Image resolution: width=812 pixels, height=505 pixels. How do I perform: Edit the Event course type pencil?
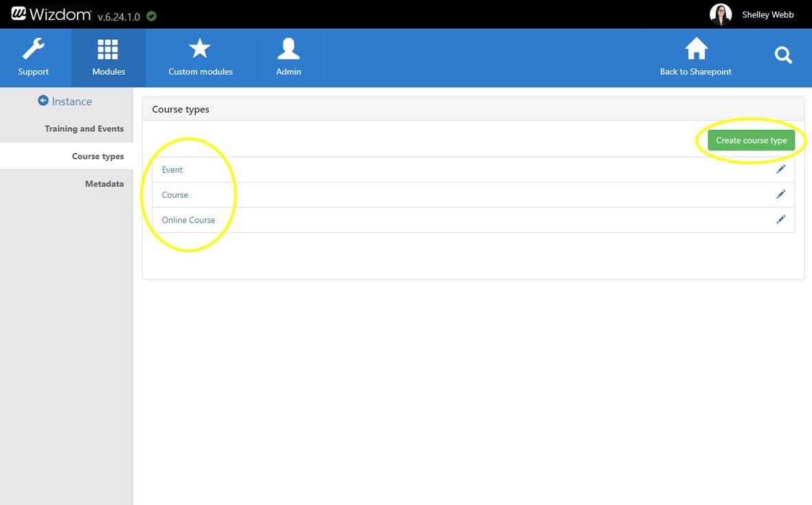[780, 169]
